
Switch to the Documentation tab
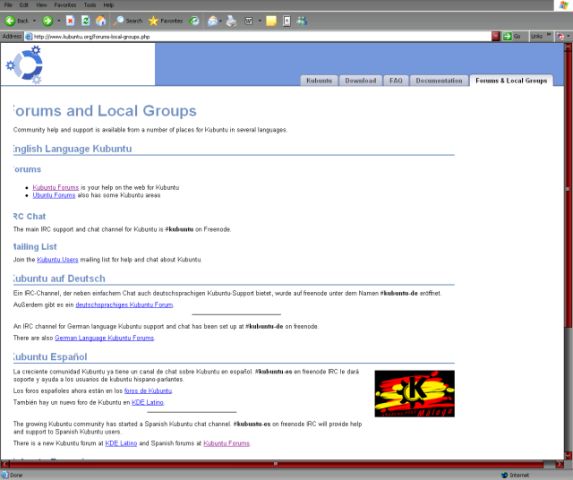[x=439, y=80]
